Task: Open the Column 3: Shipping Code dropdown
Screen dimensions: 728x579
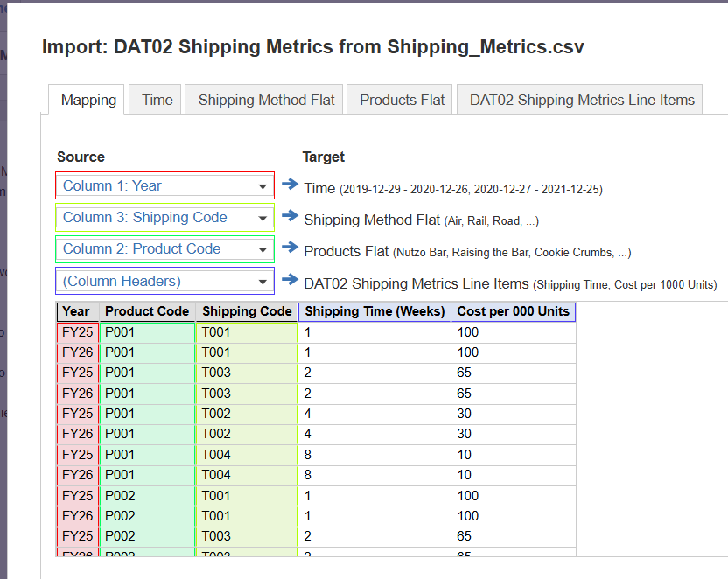Action: click(x=164, y=218)
